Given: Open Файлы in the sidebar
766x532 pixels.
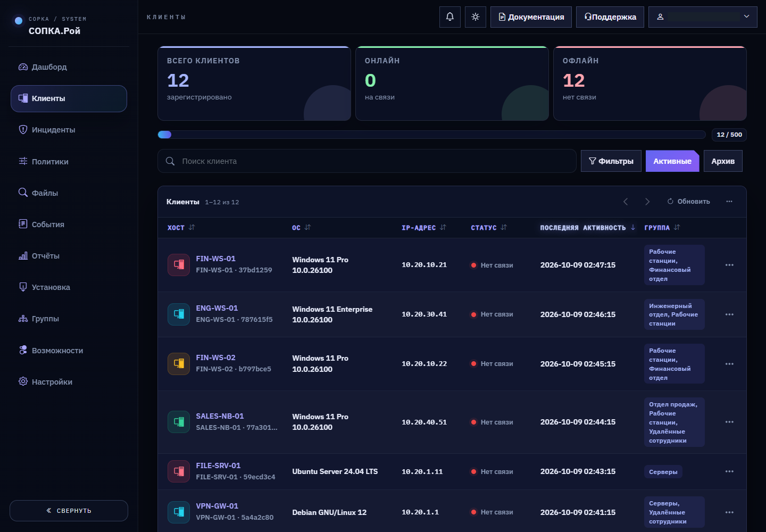Looking at the screenshot, I should pos(69,193).
